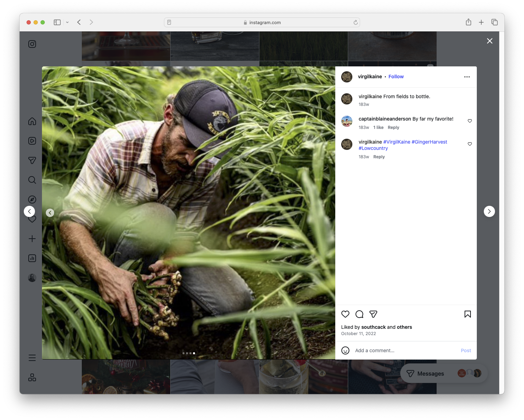
Task: Toggle Safari sidebar button
Action: pyautogui.click(x=57, y=22)
